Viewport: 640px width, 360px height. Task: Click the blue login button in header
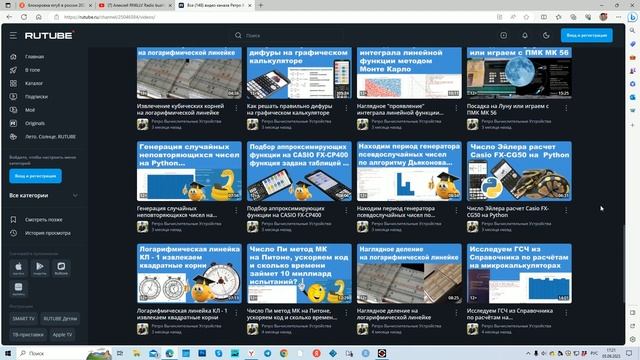587,36
